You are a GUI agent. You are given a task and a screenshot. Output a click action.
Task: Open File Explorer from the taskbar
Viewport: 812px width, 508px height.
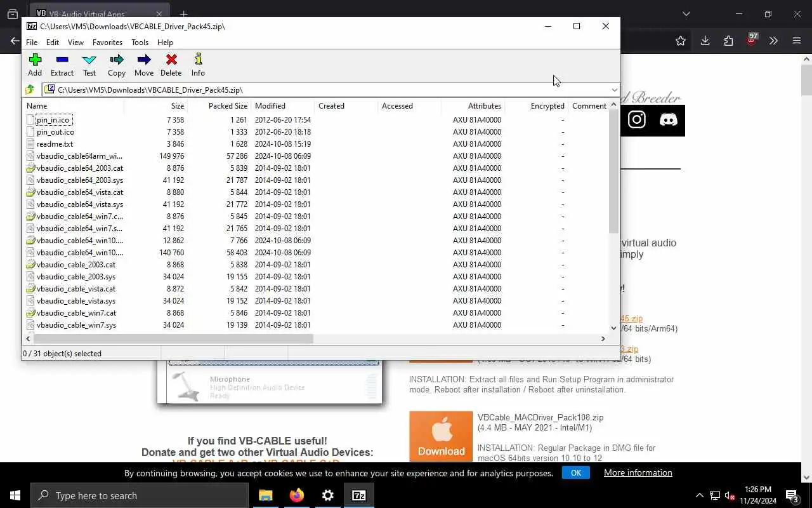(x=266, y=495)
